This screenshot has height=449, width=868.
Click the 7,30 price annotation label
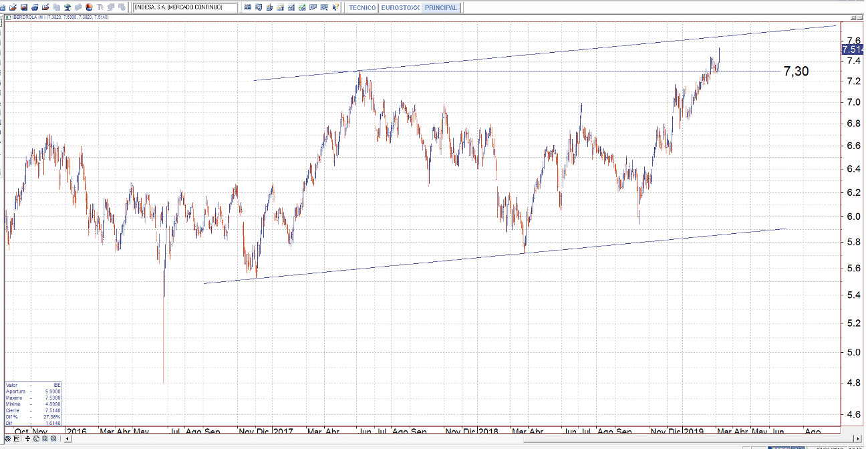tap(795, 71)
